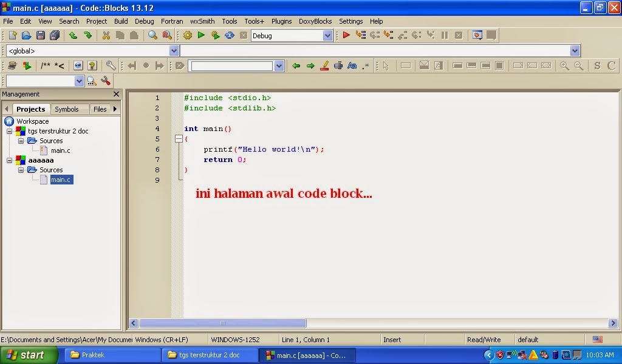
Task: Fold the main function code block
Action: tap(179, 139)
